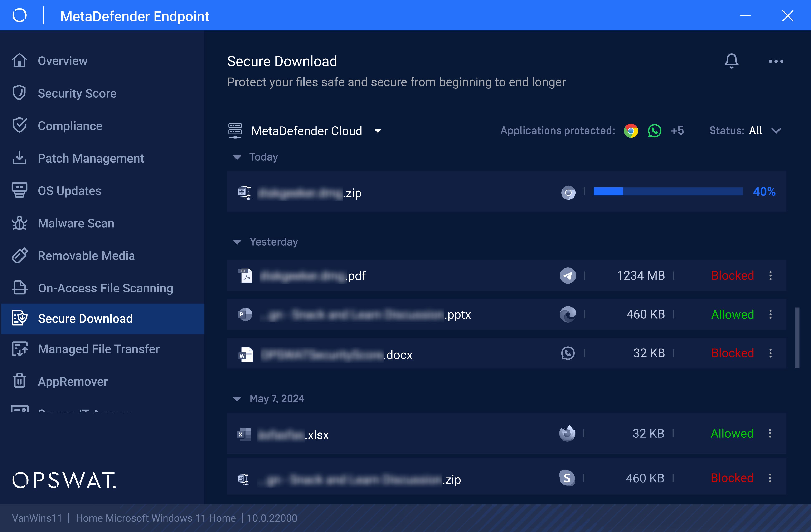
Task: Open kebab menu for the .xlsx file
Action: click(x=770, y=434)
